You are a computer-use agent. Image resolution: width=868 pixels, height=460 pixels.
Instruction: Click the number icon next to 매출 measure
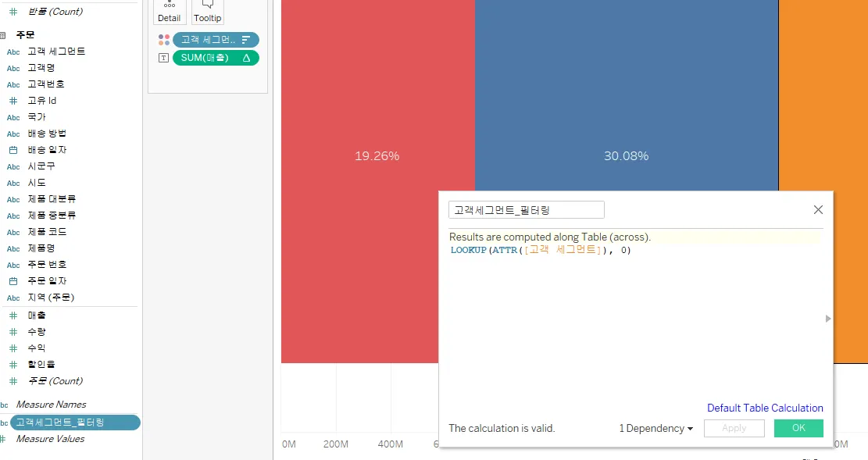[x=13, y=316]
